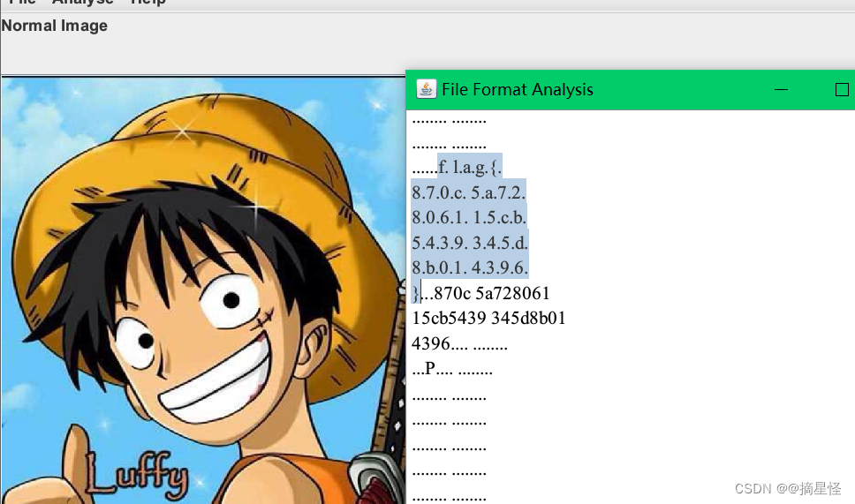Click the line '8.7.0.c. 5.a.7.2.'
The image size is (855, 504).
[468, 192]
